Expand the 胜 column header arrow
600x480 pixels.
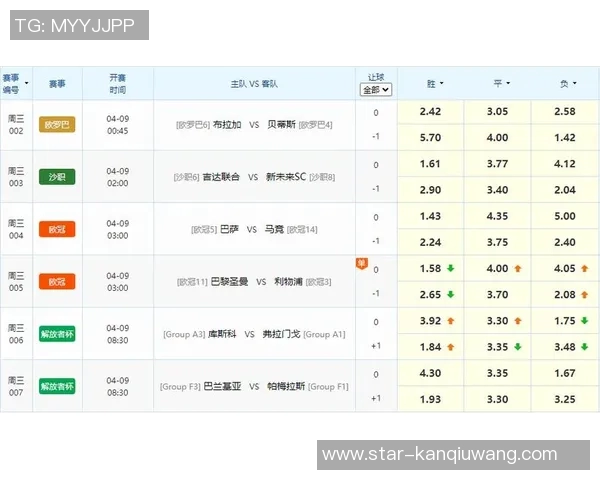click(x=442, y=83)
